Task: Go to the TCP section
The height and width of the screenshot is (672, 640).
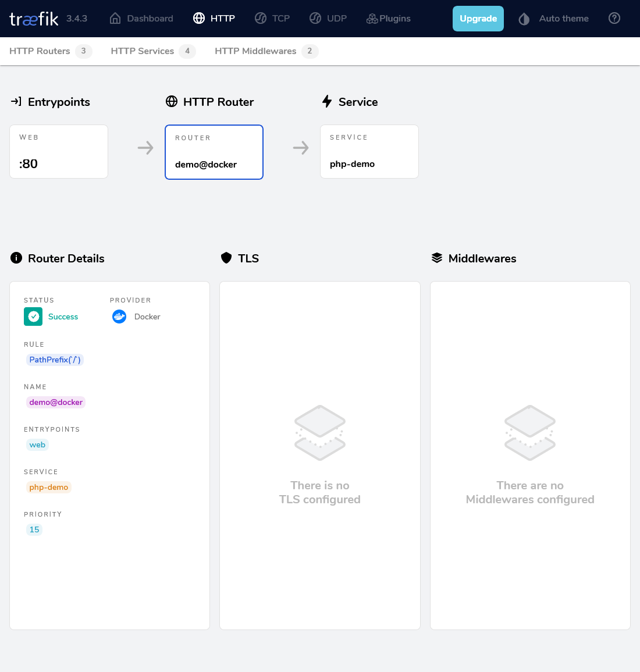Action: pyautogui.click(x=272, y=19)
